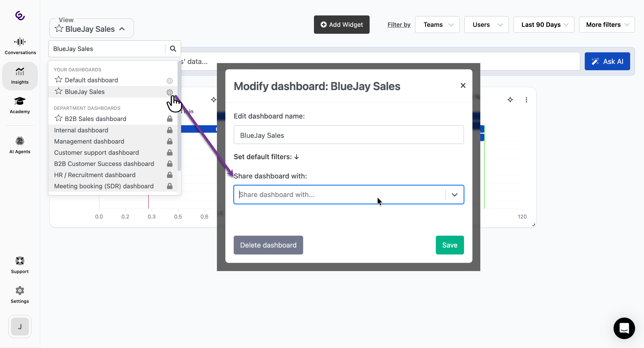Choose HR / Recruitment dashboard
This screenshot has height=348, width=644.
(95, 175)
